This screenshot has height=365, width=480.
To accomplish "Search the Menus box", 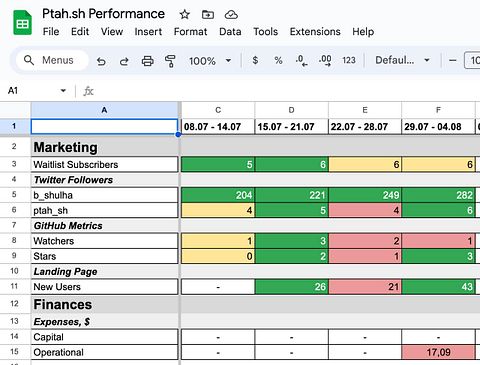I will (52, 60).
